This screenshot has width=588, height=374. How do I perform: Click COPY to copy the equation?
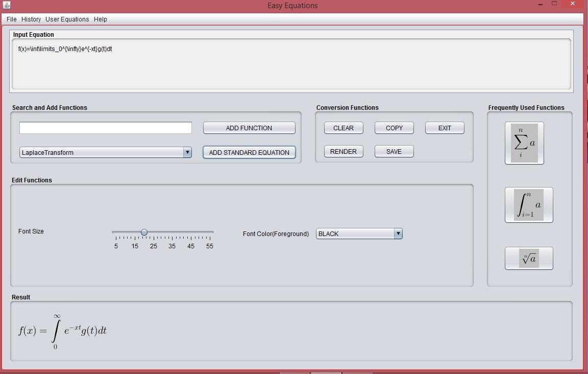(394, 127)
